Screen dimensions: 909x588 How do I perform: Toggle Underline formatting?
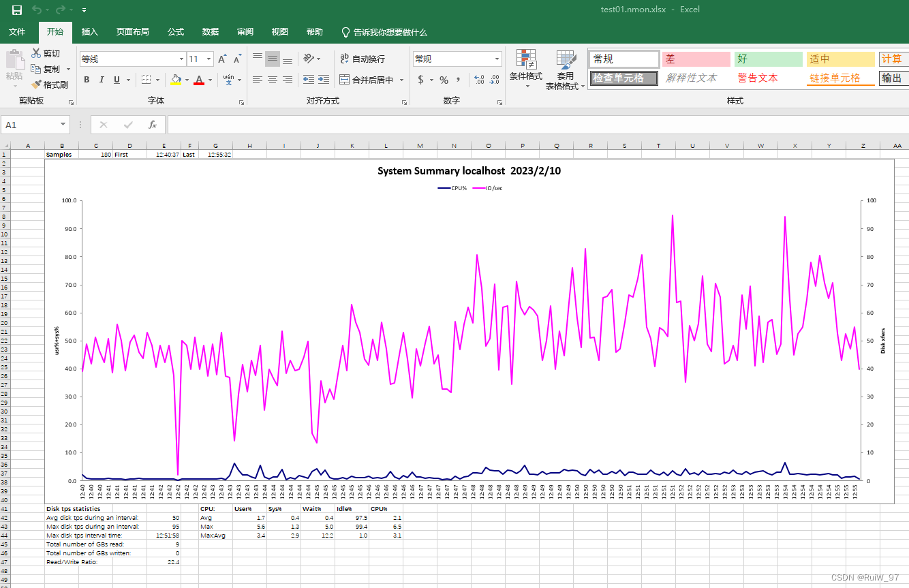(x=117, y=80)
